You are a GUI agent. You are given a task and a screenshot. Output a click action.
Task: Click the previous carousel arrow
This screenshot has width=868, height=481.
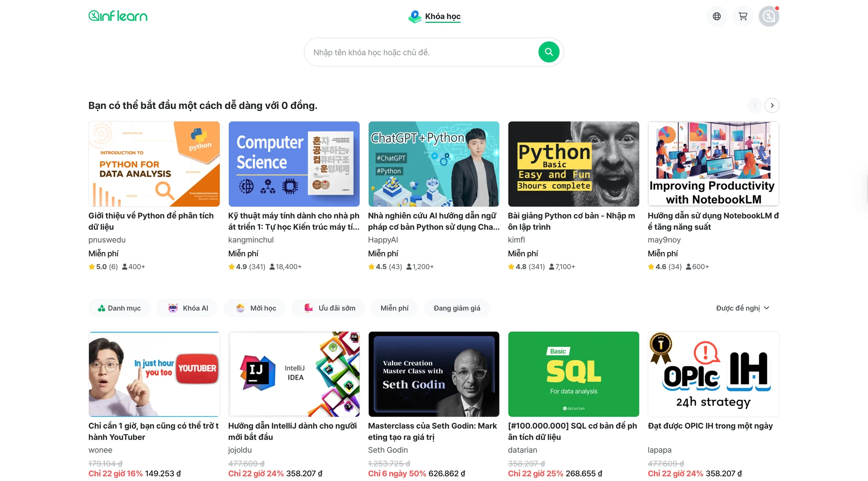[755, 105]
